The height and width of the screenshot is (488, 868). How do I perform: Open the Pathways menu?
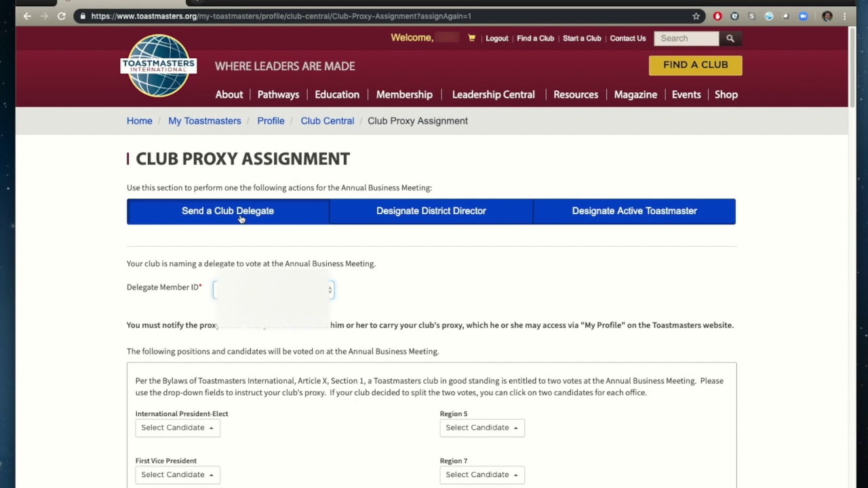[278, 95]
